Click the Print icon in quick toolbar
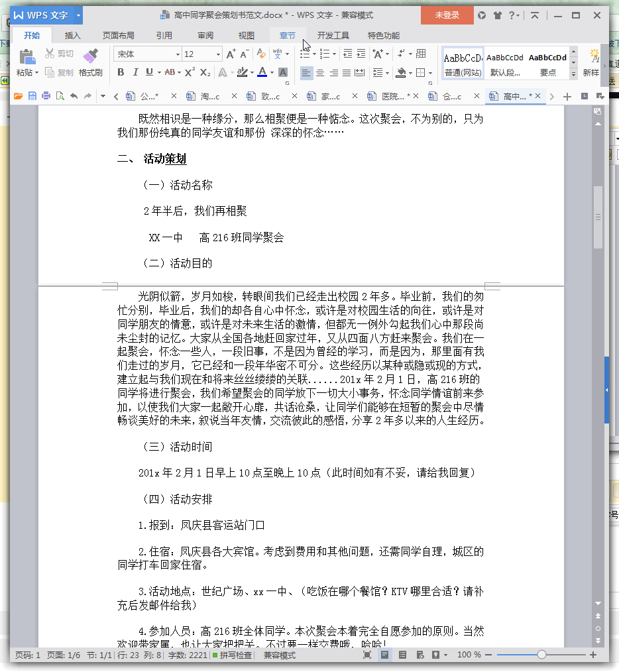The width and height of the screenshot is (619, 672). (46, 96)
